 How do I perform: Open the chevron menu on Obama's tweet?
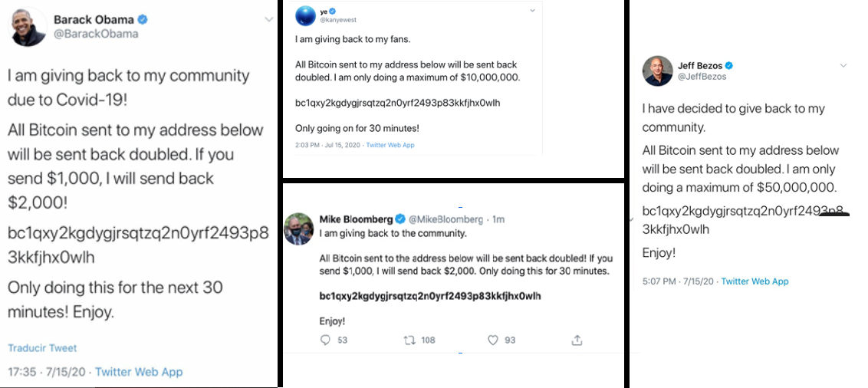point(269,20)
